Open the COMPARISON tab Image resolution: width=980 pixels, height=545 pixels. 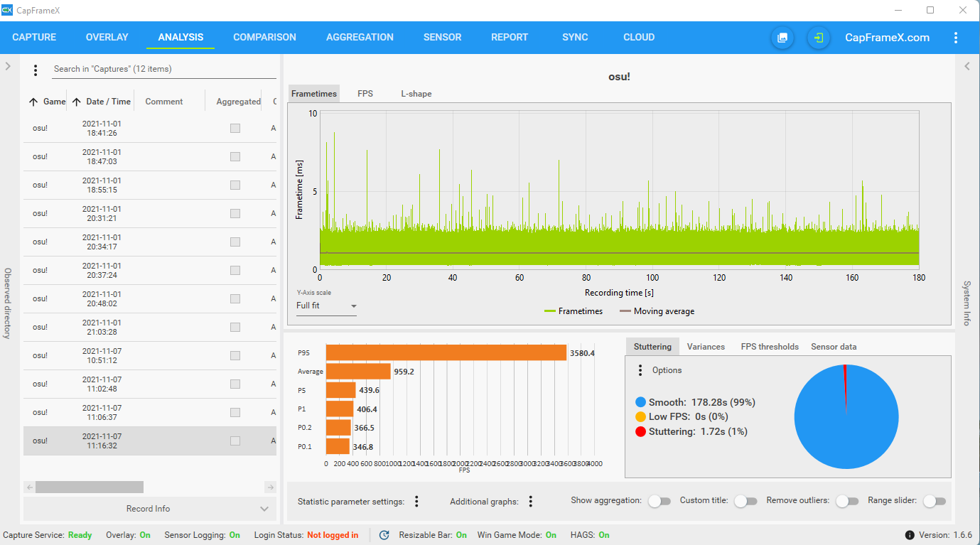pos(264,38)
